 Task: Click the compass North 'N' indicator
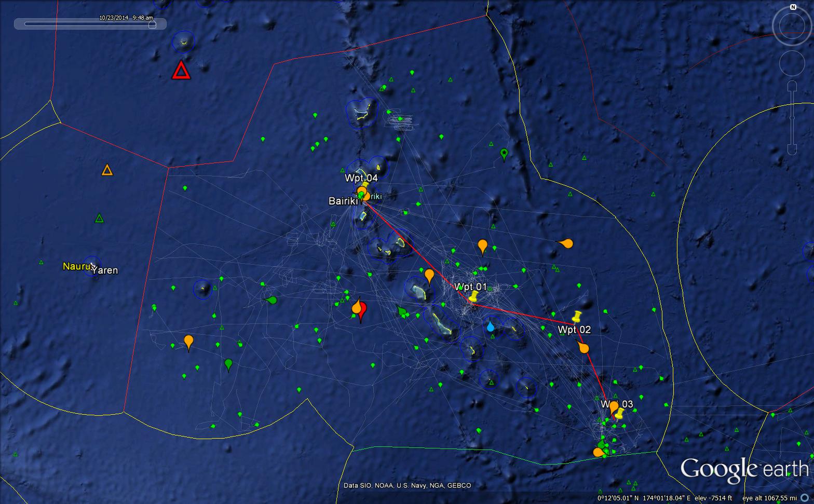coord(793,7)
